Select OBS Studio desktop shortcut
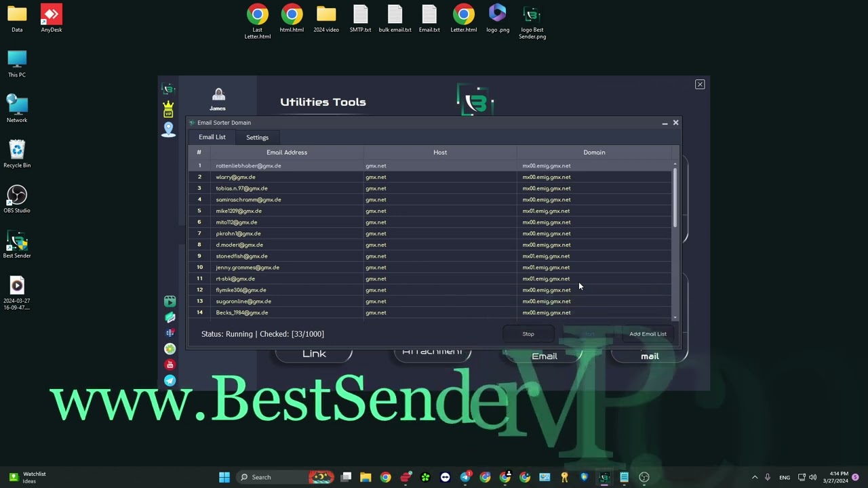The image size is (868, 488). tap(17, 199)
